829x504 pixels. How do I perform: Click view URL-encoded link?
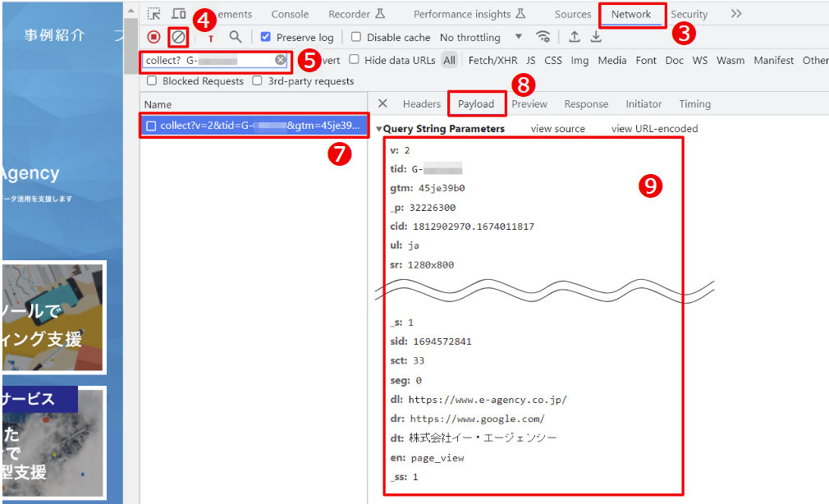point(654,129)
